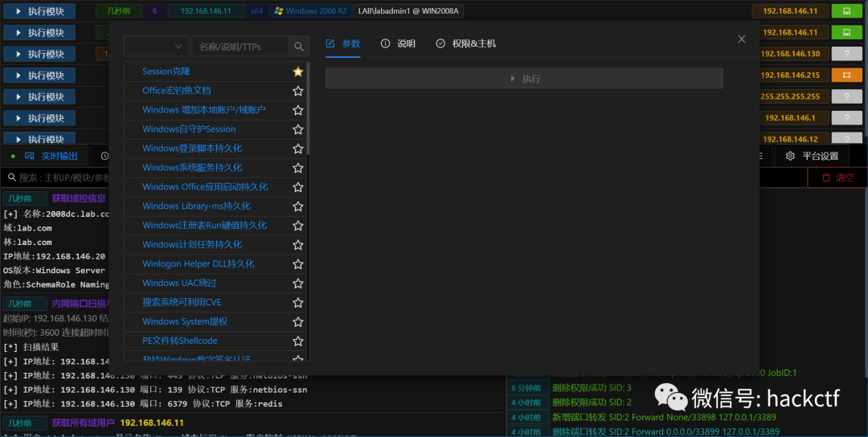This screenshot has width=868, height=437.
Task: Expand the first 执行模块 row button
Action: (x=39, y=11)
